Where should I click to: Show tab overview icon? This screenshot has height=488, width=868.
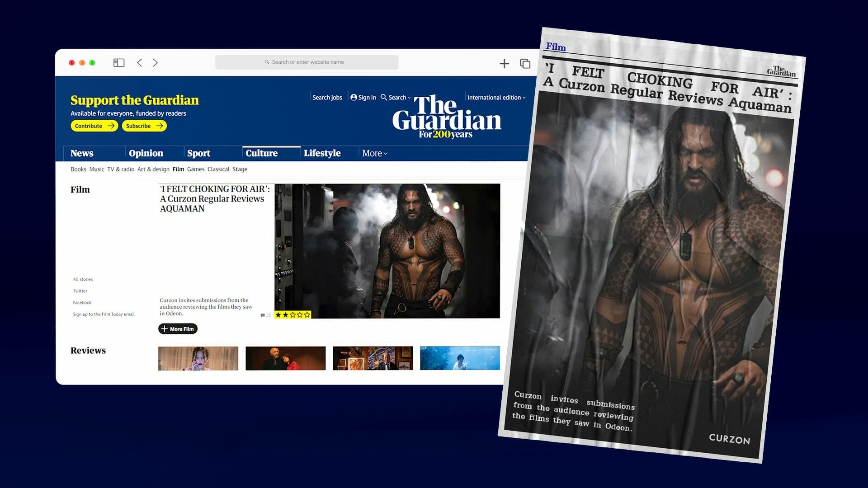[x=525, y=64]
